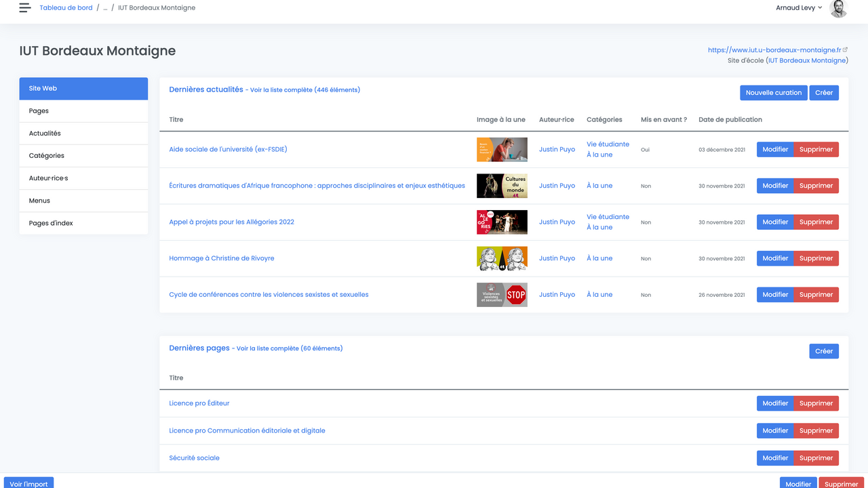The height and width of the screenshot is (488, 868).
Task: Open the full list of 446 actualités
Action: click(304, 89)
